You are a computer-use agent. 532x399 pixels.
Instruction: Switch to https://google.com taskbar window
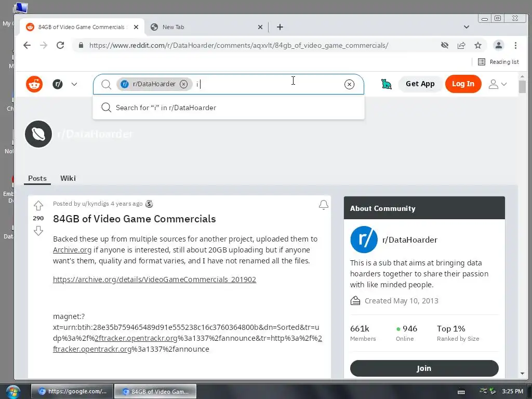coord(72,391)
